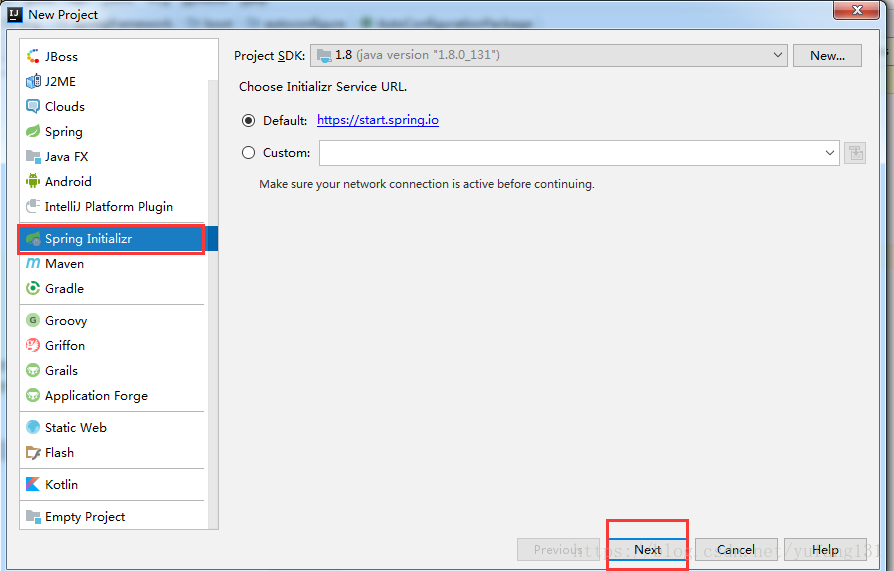Viewport: 894px width, 571px height.
Task: Click the 'Choose Initializr Service URL.' text
Action: [x=323, y=87]
